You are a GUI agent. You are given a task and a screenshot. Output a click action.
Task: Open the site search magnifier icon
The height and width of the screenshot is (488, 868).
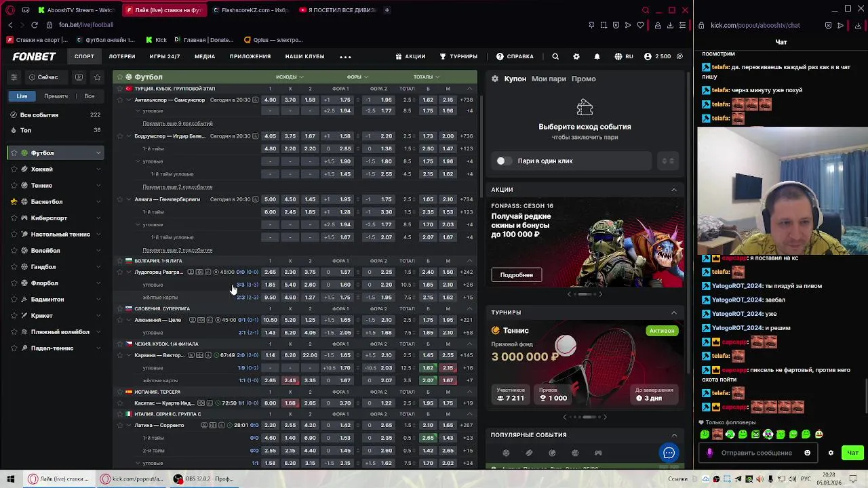click(x=555, y=56)
